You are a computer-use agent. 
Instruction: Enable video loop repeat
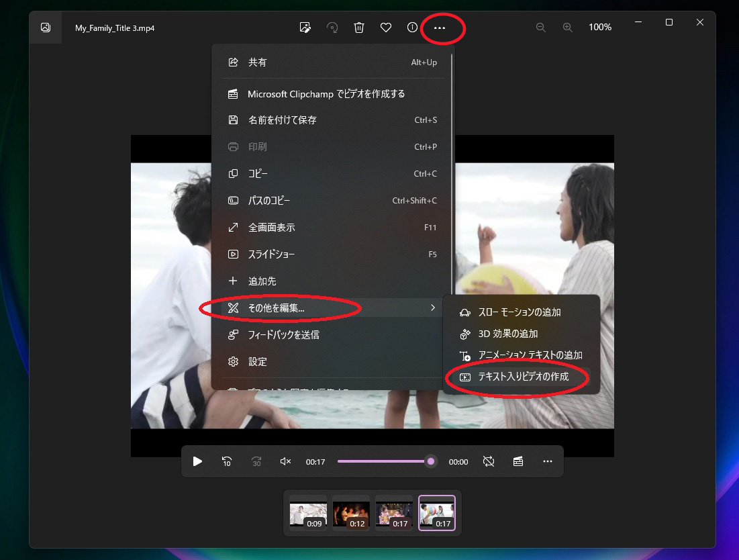pos(489,461)
